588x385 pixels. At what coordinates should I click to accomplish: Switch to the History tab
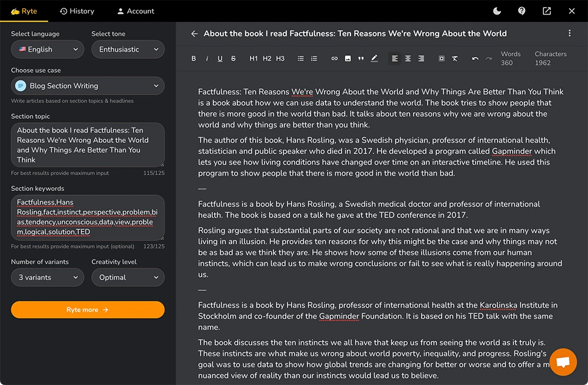point(77,11)
